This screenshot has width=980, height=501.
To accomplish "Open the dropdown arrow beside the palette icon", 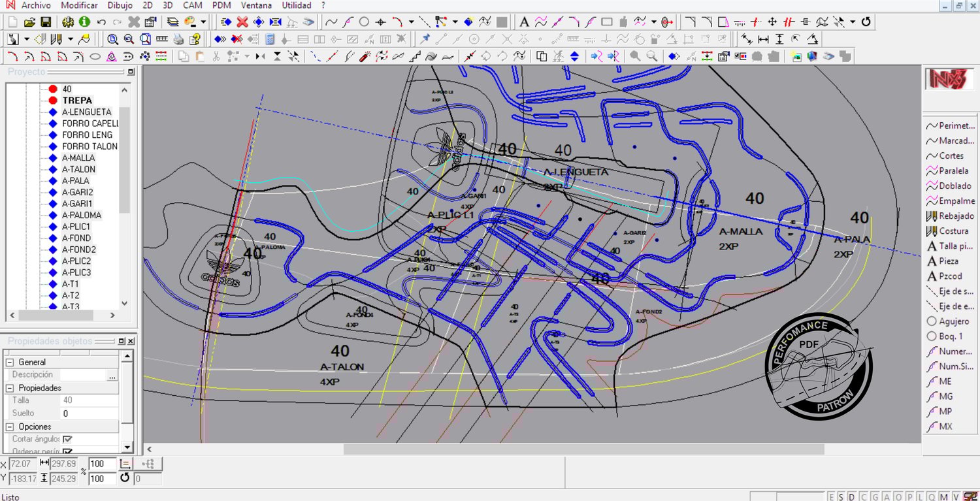I will click(203, 22).
